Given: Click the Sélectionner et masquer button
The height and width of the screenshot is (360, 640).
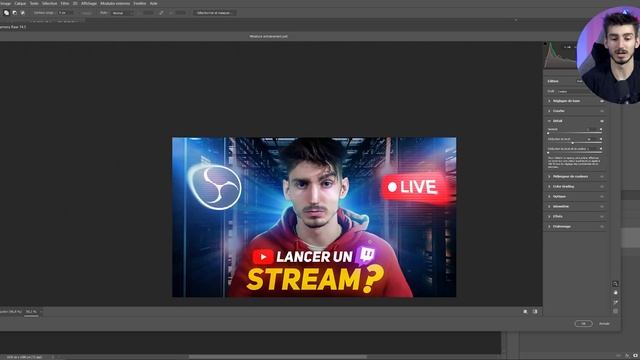Looking at the screenshot, I should tap(214, 13).
